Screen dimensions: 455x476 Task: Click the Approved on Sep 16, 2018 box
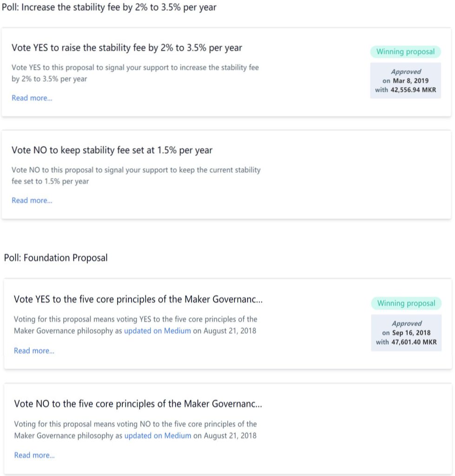406,333
